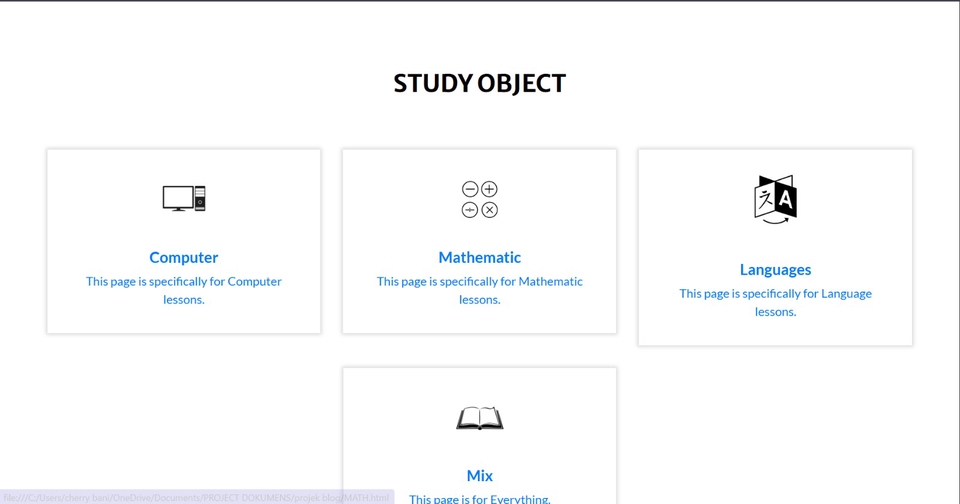Click the open book icon
Screen dimensions: 960x504
coord(480,418)
